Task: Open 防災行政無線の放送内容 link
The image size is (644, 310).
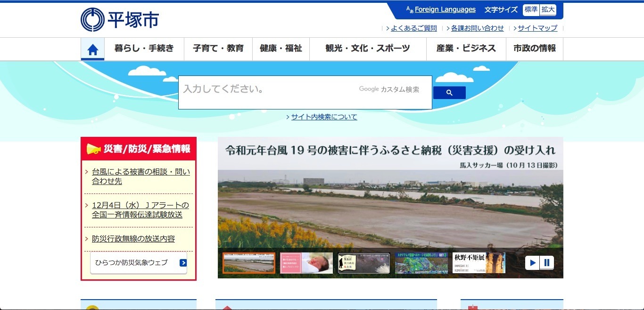Action: click(133, 239)
